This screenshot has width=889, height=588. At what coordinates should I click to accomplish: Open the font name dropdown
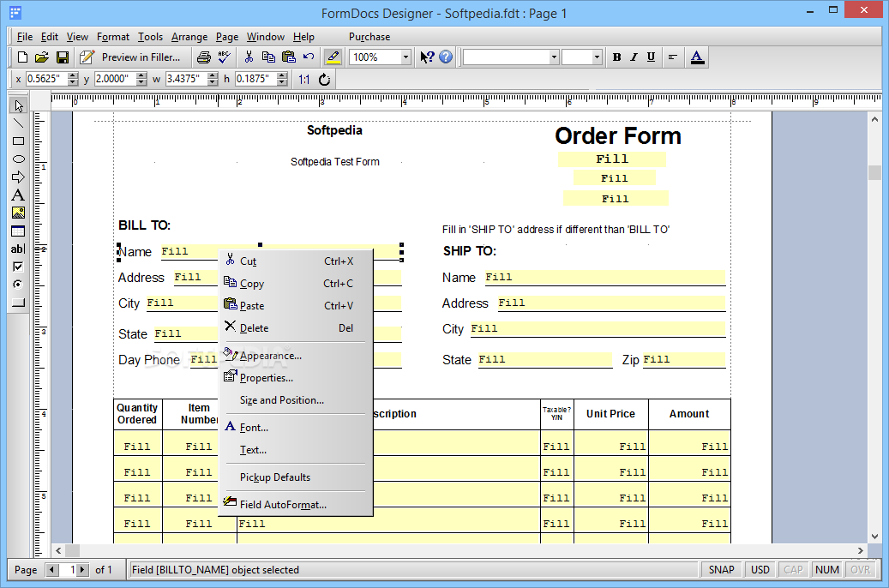[x=554, y=57]
